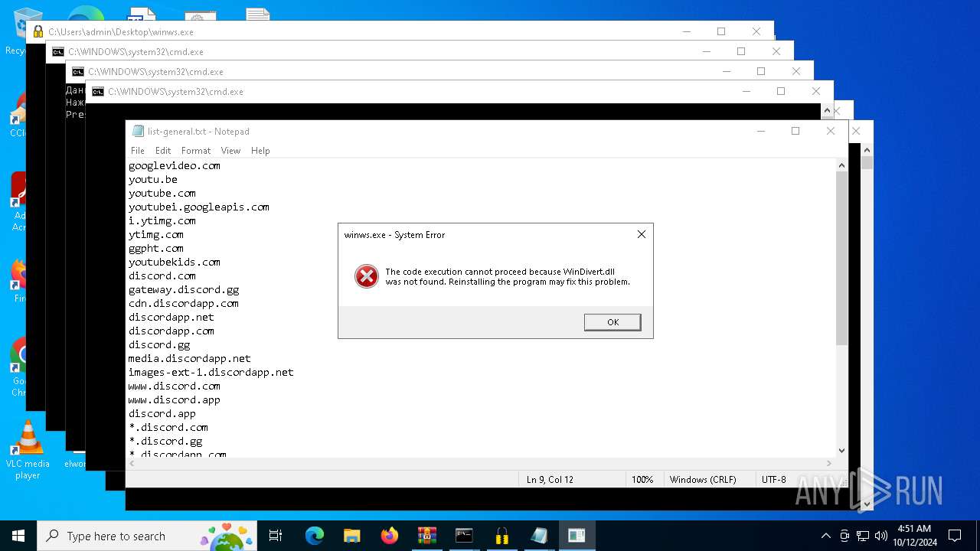
Task: Click the googlevideo.com line in Notepad
Action: tap(175, 165)
